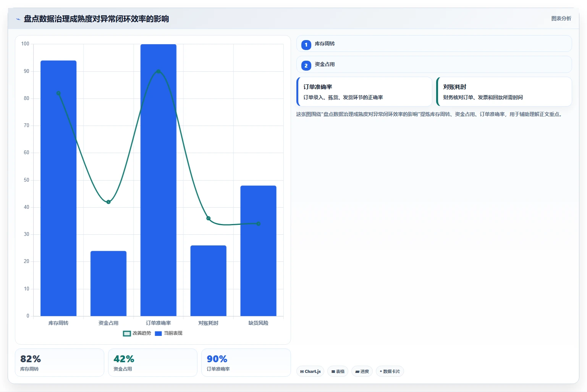
Task: Click the Chart.js tag
Action: [310, 371]
